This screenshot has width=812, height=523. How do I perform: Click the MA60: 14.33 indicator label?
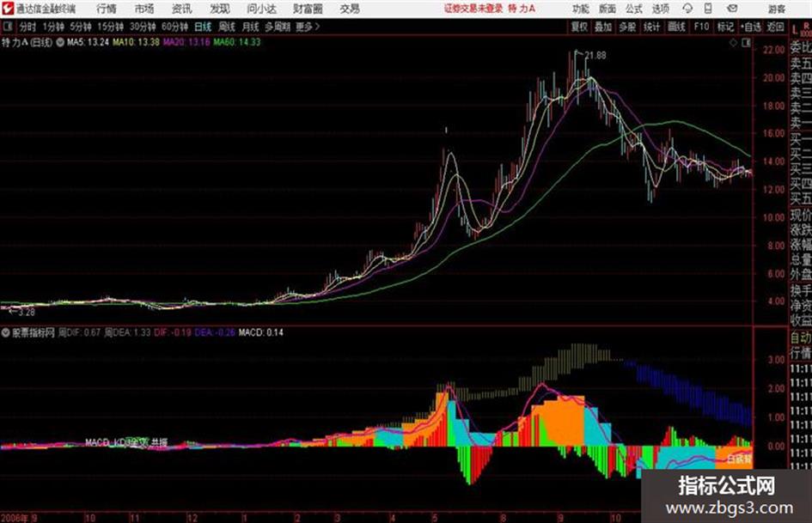(x=236, y=42)
